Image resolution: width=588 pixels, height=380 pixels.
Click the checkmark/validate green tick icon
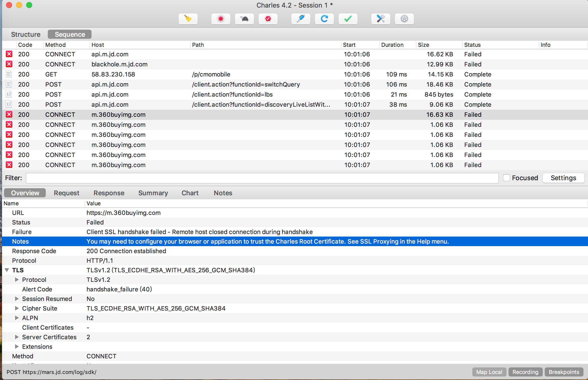coord(348,18)
